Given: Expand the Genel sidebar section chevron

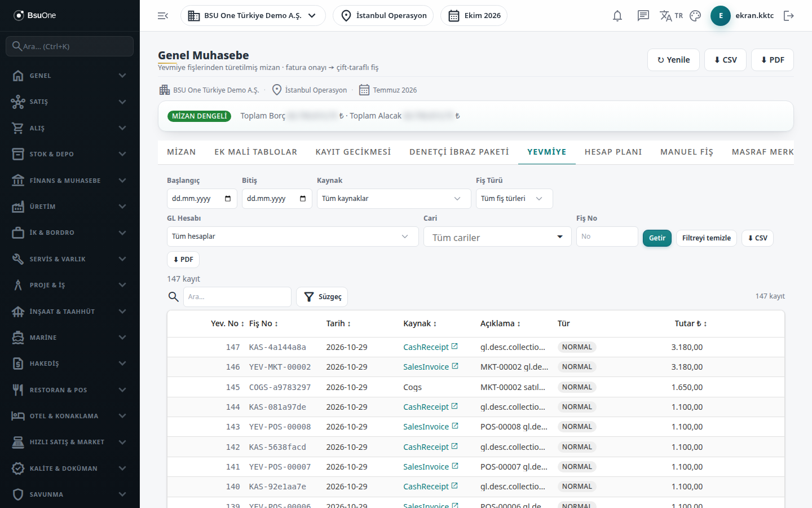Looking at the screenshot, I should pyautogui.click(x=122, y=76).
